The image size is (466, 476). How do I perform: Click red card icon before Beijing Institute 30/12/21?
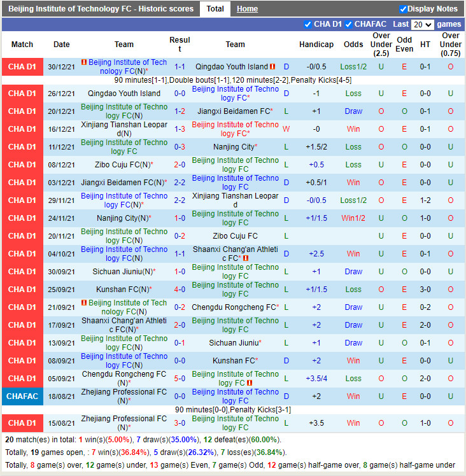tap(84, 62)
